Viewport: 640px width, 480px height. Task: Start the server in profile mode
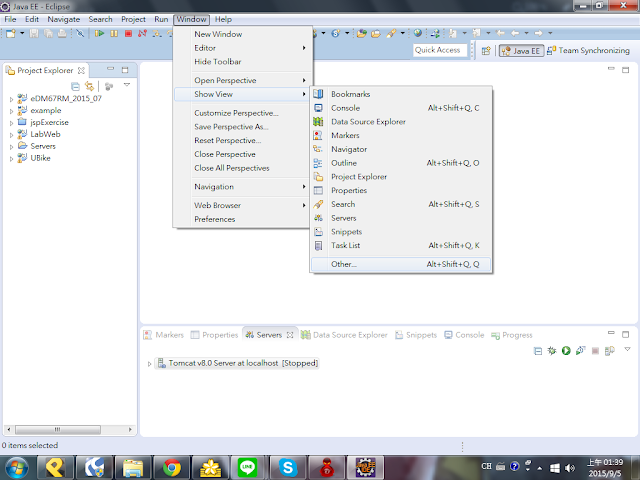(580, 350)
